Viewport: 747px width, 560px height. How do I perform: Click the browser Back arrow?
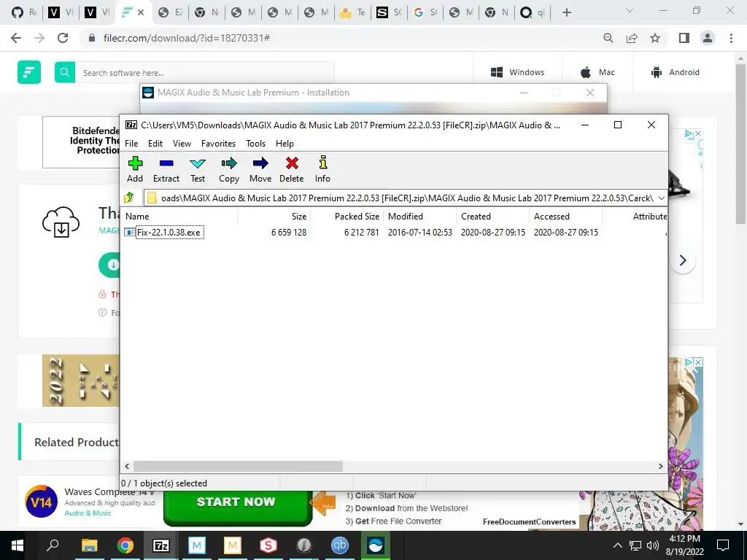(x=16, y=38)
